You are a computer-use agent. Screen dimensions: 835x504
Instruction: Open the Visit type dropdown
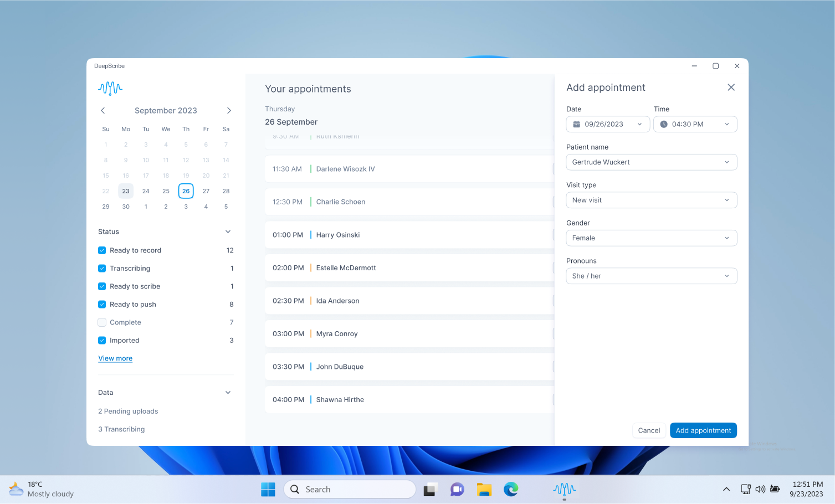click(x=652, y=200)
